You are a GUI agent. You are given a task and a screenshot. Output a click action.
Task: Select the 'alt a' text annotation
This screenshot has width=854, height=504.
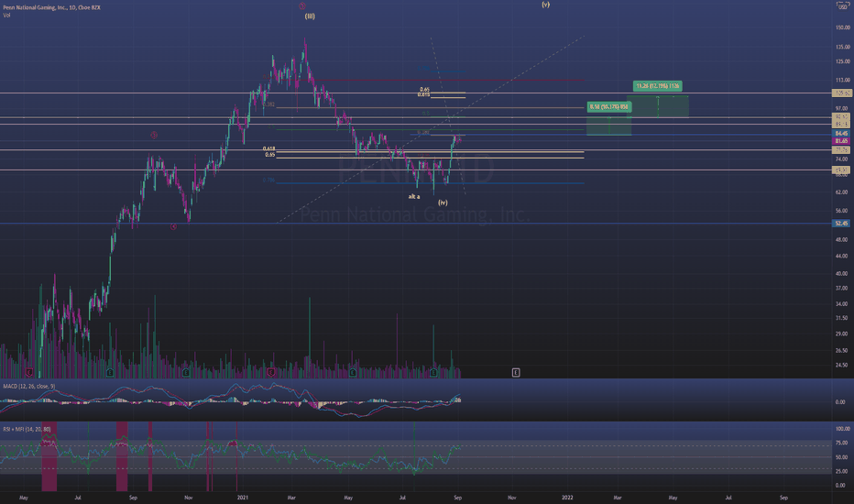click(x=414, y=197)
